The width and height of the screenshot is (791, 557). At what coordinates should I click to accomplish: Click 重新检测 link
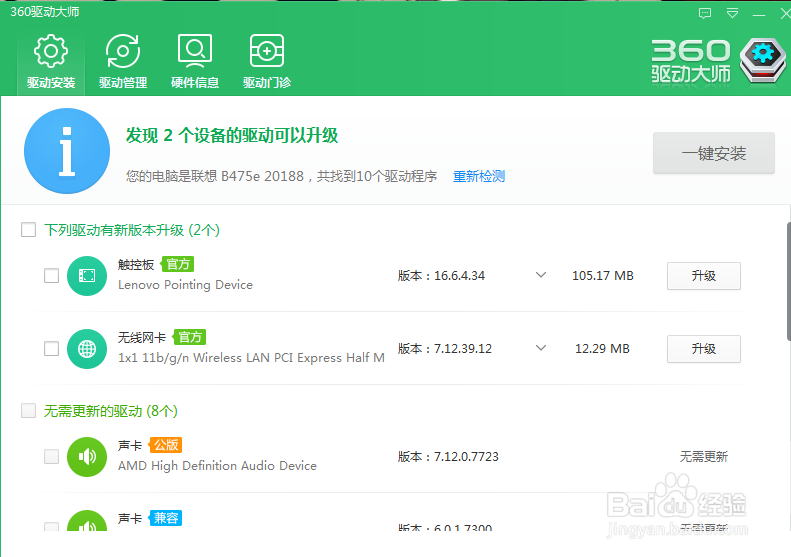click(479, 176)
